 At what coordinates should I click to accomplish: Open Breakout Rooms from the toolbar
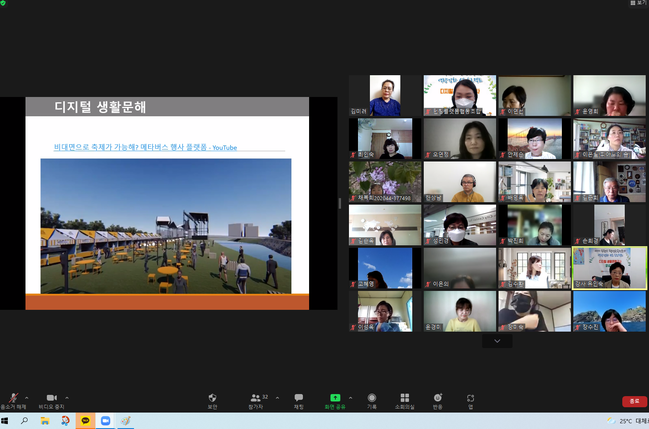[404, 398]
